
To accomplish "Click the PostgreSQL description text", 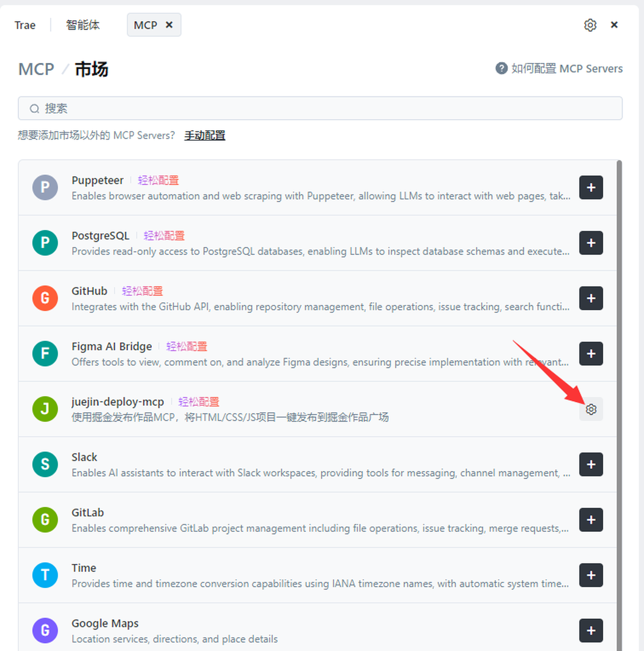I will point(320,252).
